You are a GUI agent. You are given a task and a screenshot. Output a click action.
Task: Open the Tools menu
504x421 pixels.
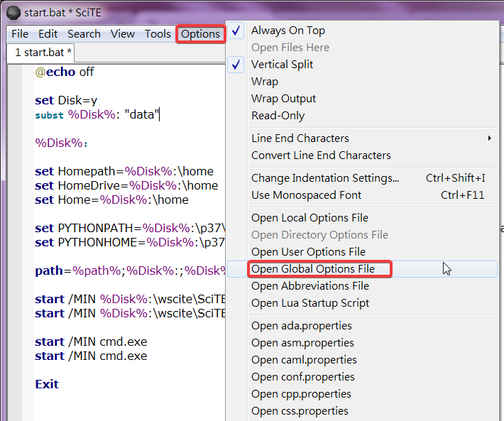pyautogui.click(x=158, y=34)
